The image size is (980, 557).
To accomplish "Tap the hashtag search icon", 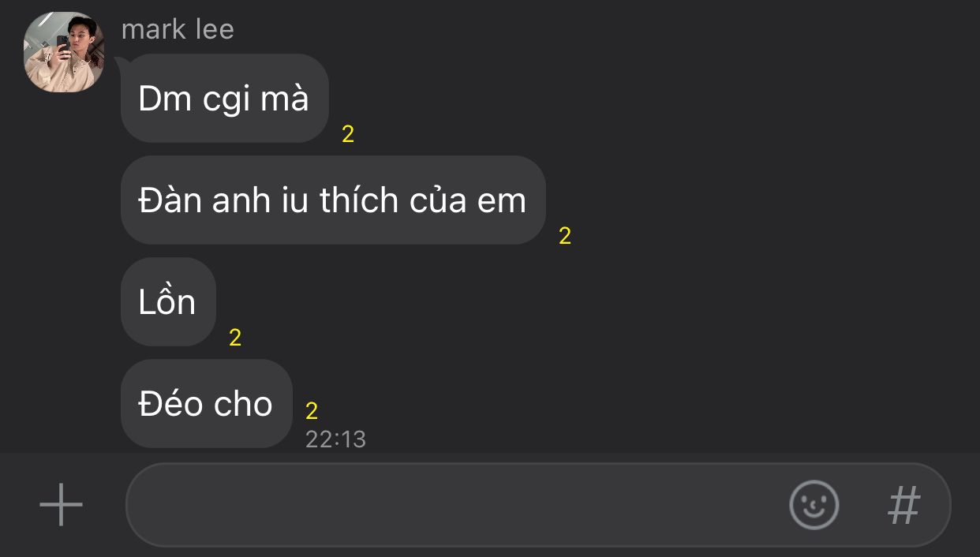I will pyautogui.click(x=904, y=504).
